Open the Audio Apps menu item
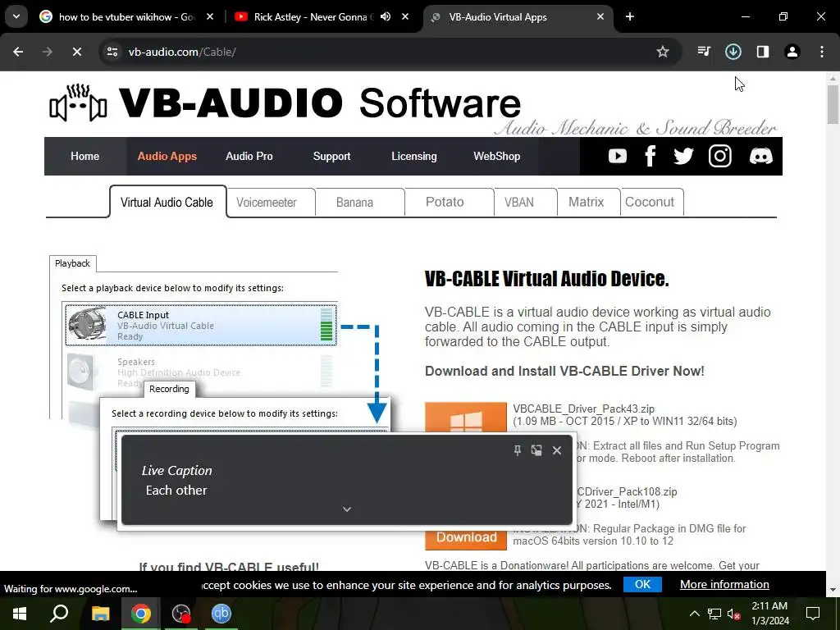The width and height of the screenshot is (840, 630). 167,157
